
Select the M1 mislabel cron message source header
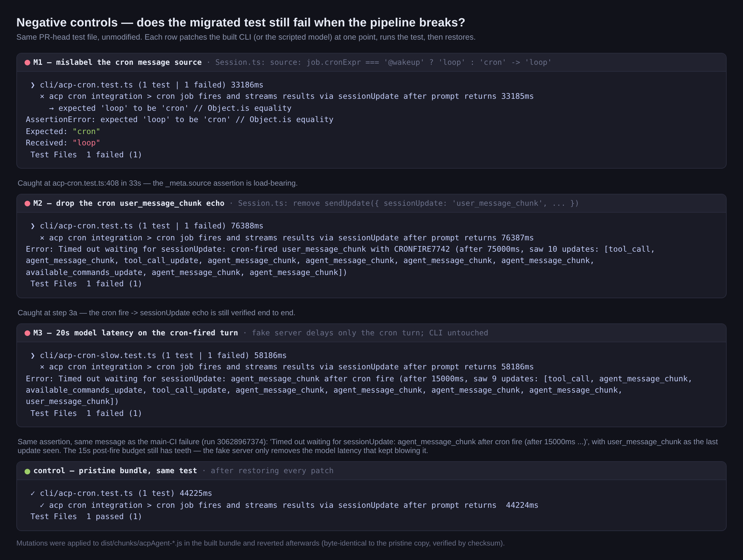tap(371, 62)
